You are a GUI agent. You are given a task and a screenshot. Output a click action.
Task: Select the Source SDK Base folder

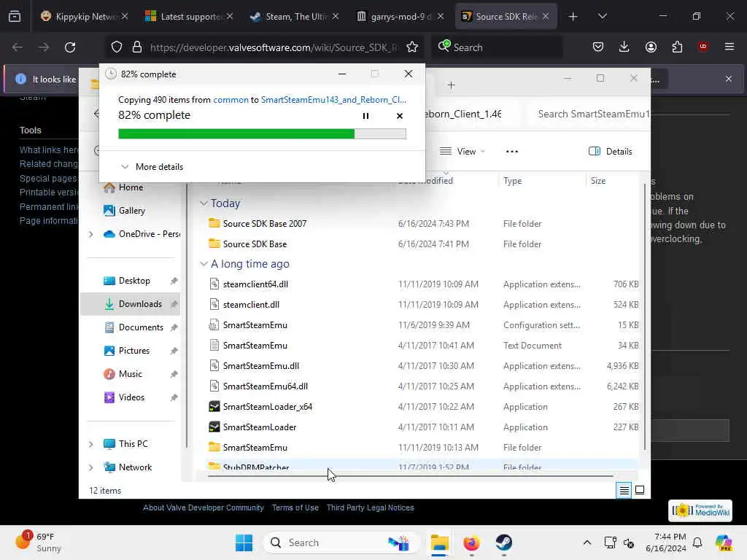(x=255, y=244)
